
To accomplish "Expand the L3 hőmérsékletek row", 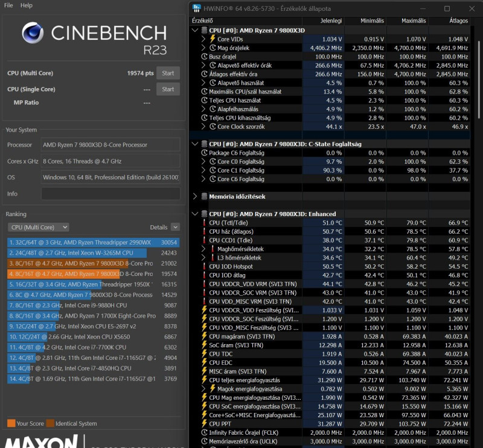I will point(203,258).
